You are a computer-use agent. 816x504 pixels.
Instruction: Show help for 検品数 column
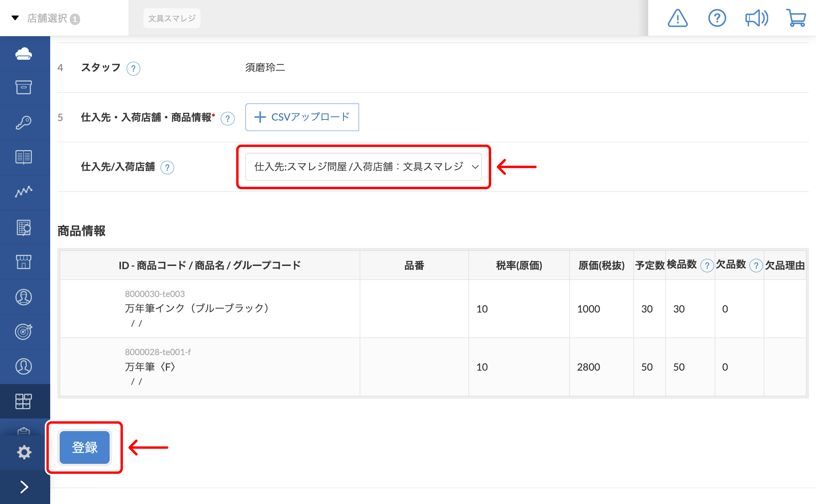coord(707,266)
